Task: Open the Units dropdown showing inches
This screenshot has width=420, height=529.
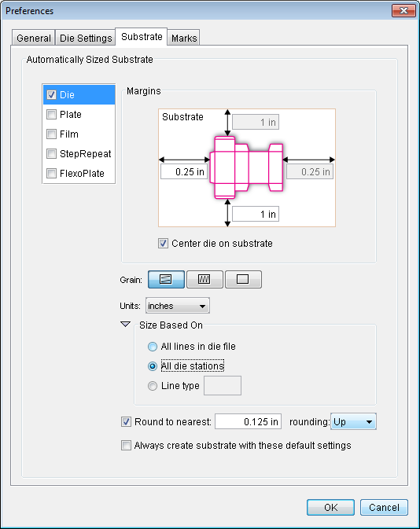Action: [178, 306]
